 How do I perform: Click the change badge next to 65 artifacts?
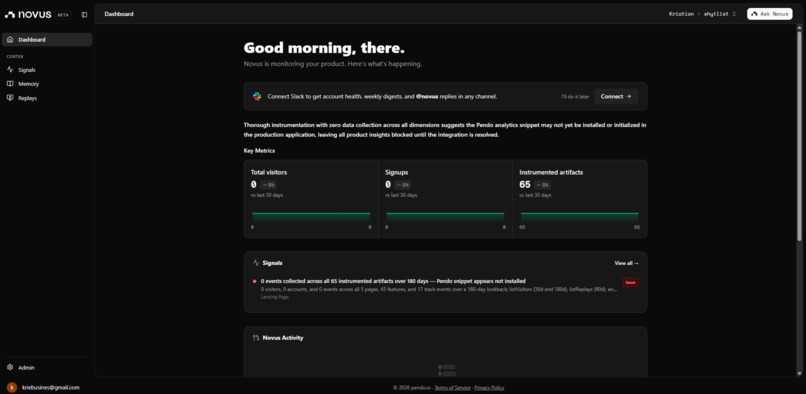542,185
